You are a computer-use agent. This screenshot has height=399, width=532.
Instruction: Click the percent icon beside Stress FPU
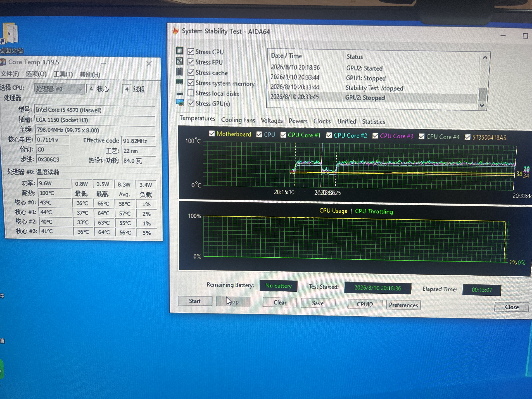pos(179,61)
